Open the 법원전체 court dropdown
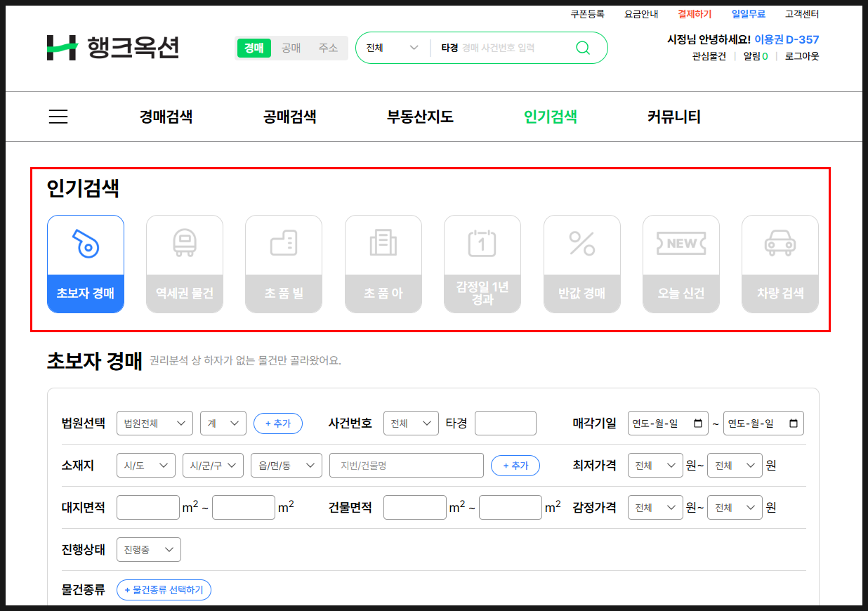 (x=154, y=423)
